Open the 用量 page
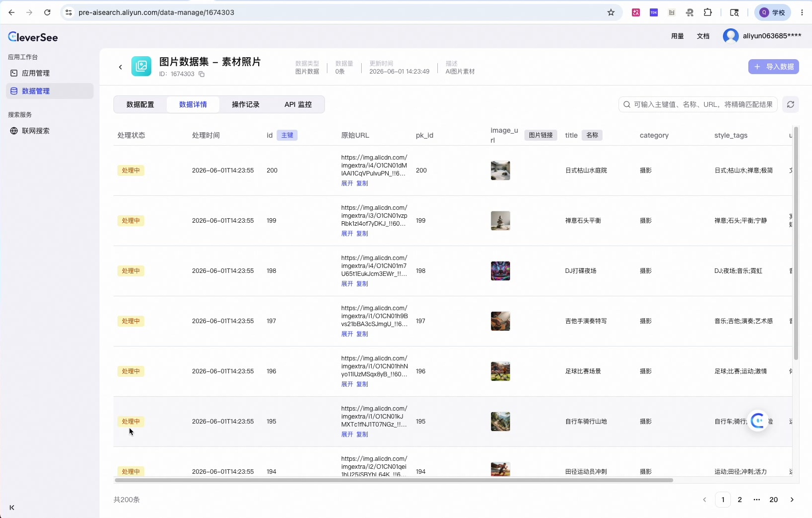 click(677, 36)
